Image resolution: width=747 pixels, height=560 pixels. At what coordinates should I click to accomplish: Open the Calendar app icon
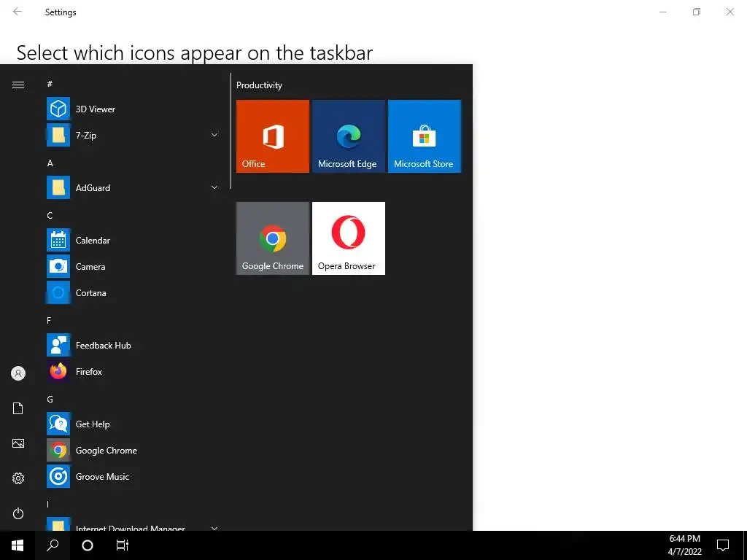coord(58,241)
